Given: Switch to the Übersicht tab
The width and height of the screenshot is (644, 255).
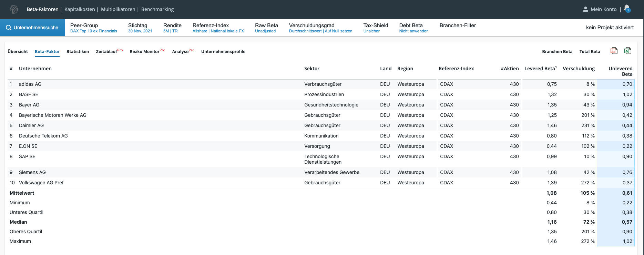Looking at the screenshot, I should point(18,52).
